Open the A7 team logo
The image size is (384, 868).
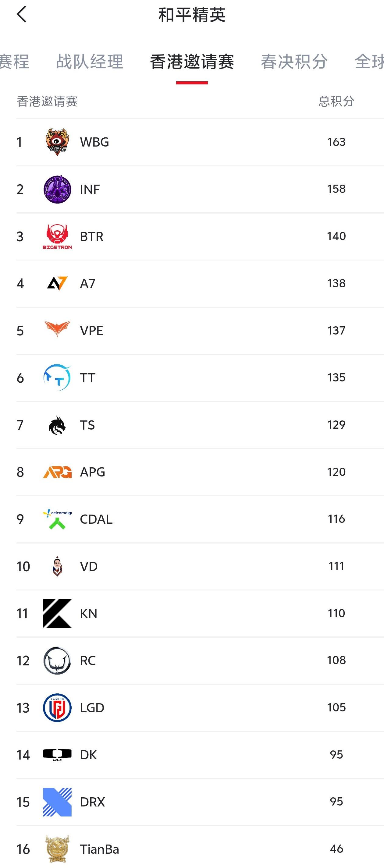click(x=57, y=283)
